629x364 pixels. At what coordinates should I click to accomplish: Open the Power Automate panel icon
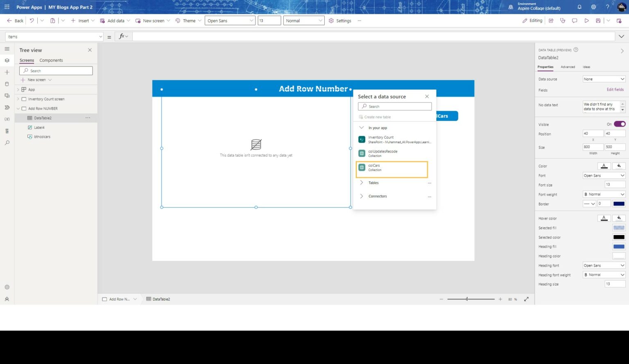click(7, 107)
